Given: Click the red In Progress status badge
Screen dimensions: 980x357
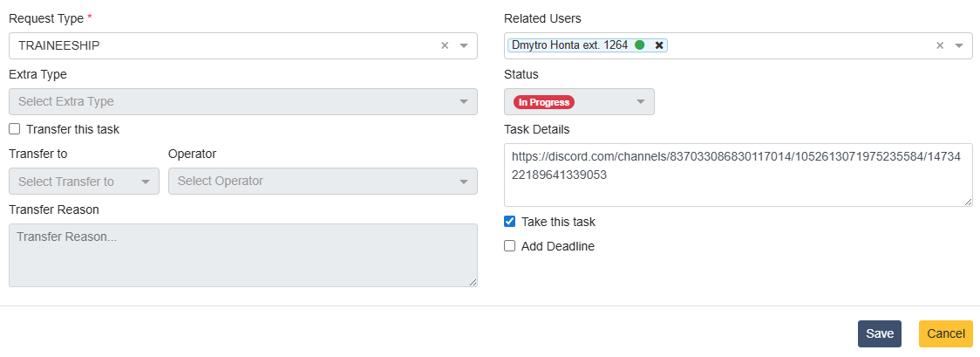Looking at the screenshot, I should point(543,102).
